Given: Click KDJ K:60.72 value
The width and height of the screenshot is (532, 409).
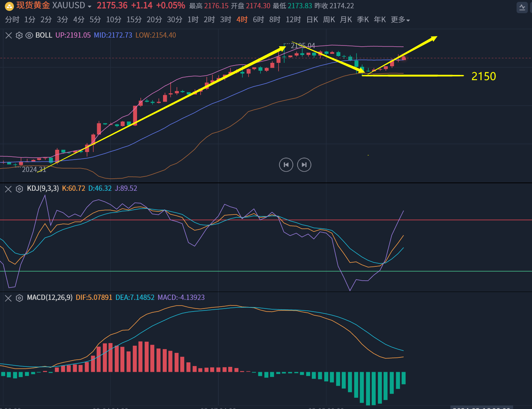Looking at the screenshot, I should coord(74,189).
